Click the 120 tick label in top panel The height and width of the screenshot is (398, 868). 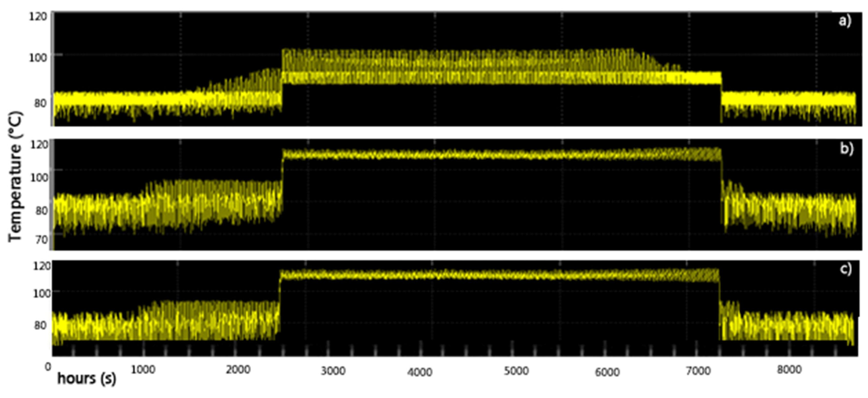38,16
